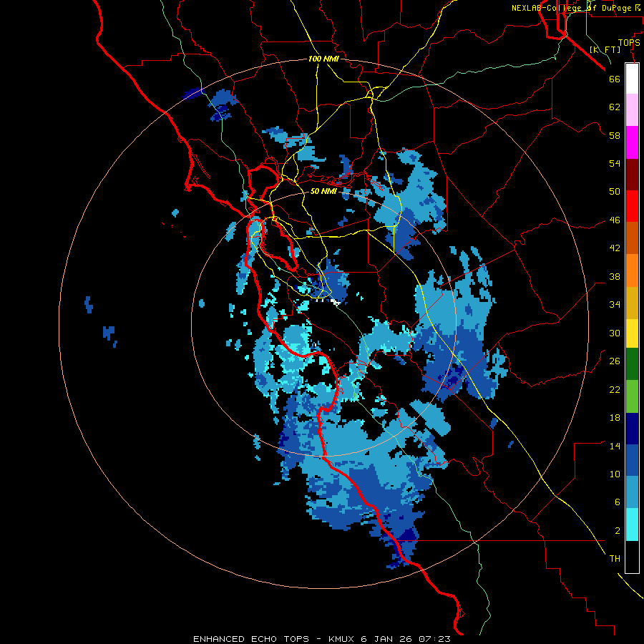Click the legend value "6"
Viewport: 644px width, 644px height.
pos(618,502)
